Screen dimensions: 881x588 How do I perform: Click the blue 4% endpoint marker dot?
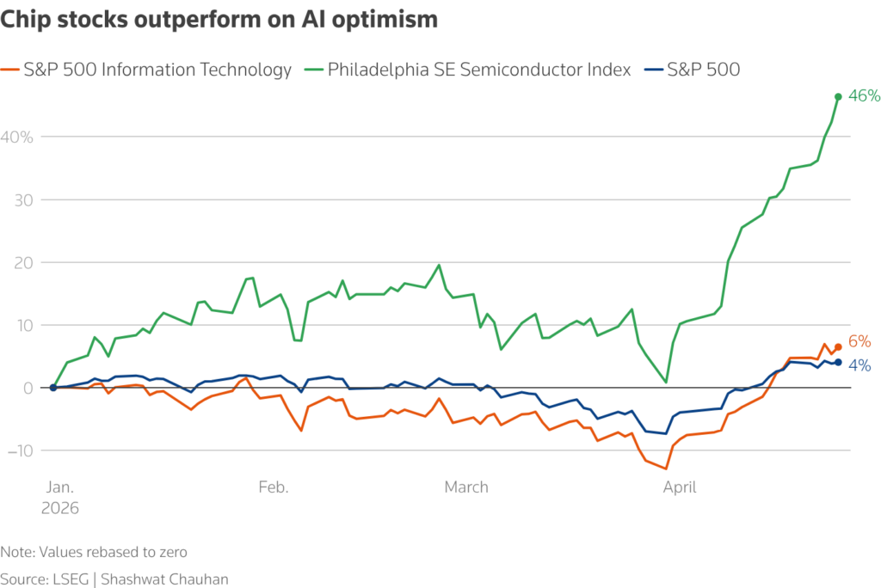click(838, 362)
